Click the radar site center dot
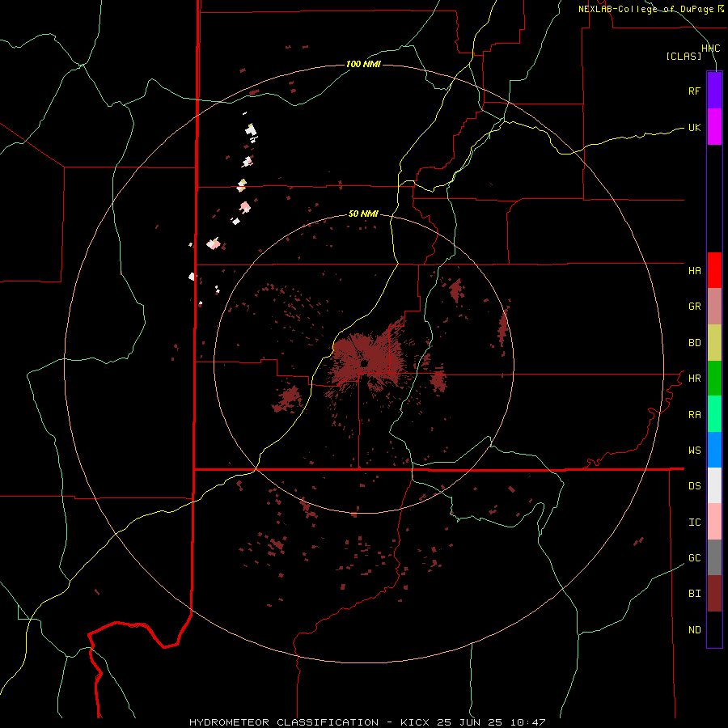 pyautogui.click(x=364, y=363)
